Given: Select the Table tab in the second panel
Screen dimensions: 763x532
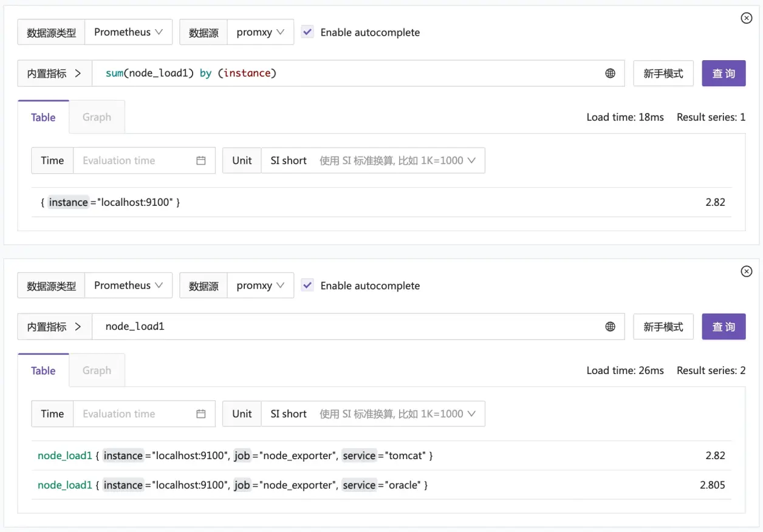Looking at the screenshot, I should 43,370.
